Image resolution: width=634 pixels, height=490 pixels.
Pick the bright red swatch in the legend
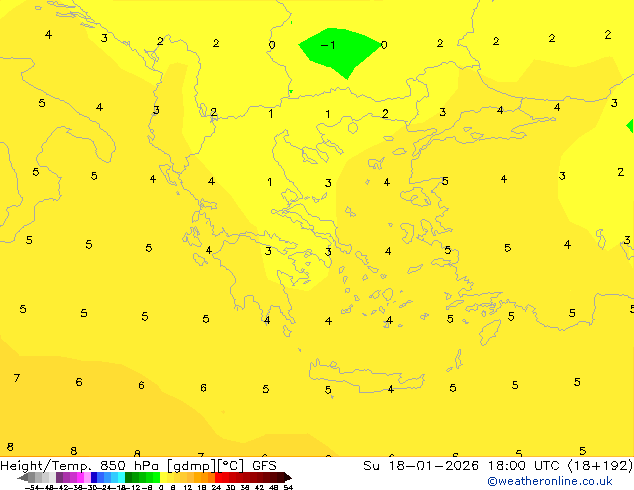pos(218,478)
